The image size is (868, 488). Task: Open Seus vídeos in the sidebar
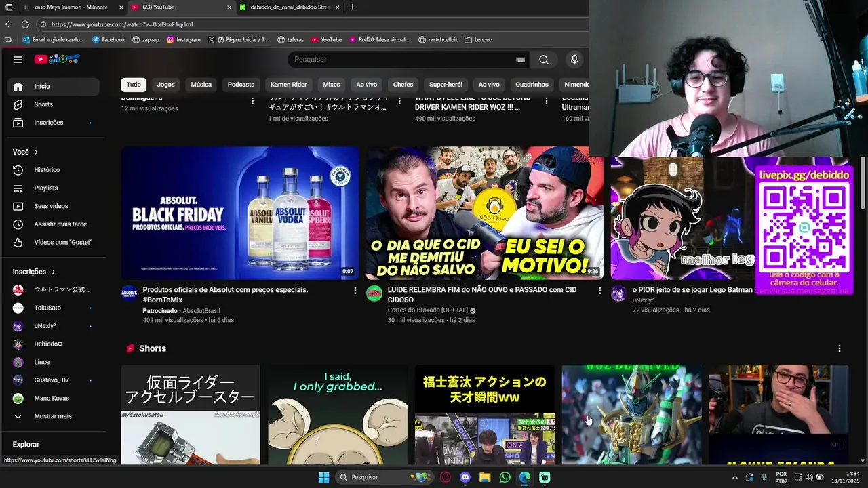53,206
